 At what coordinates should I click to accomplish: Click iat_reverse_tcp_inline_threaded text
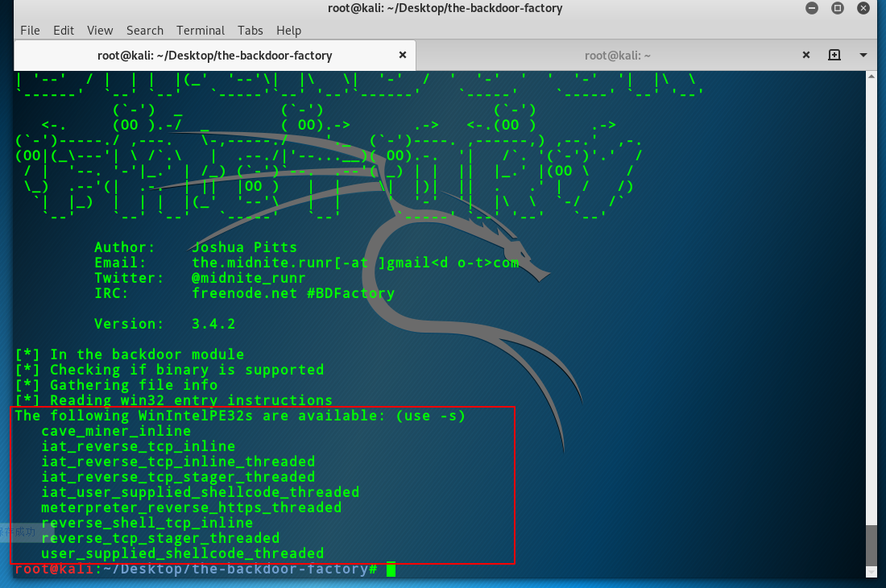[x=178, y=462]
